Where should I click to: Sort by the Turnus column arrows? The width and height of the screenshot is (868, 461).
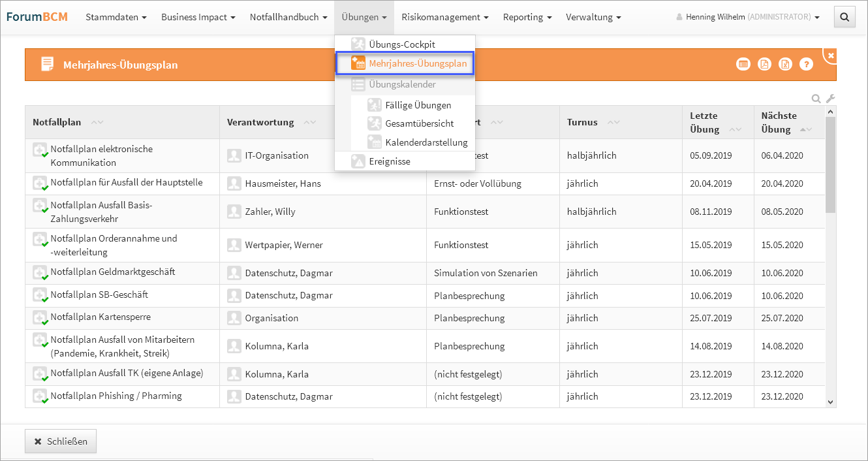point(612,122)
